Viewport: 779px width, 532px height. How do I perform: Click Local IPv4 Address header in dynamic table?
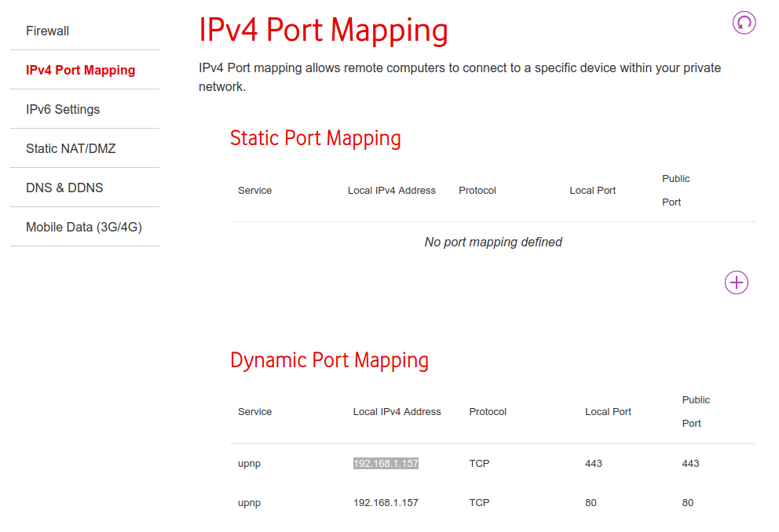click(x=397, y=412)
